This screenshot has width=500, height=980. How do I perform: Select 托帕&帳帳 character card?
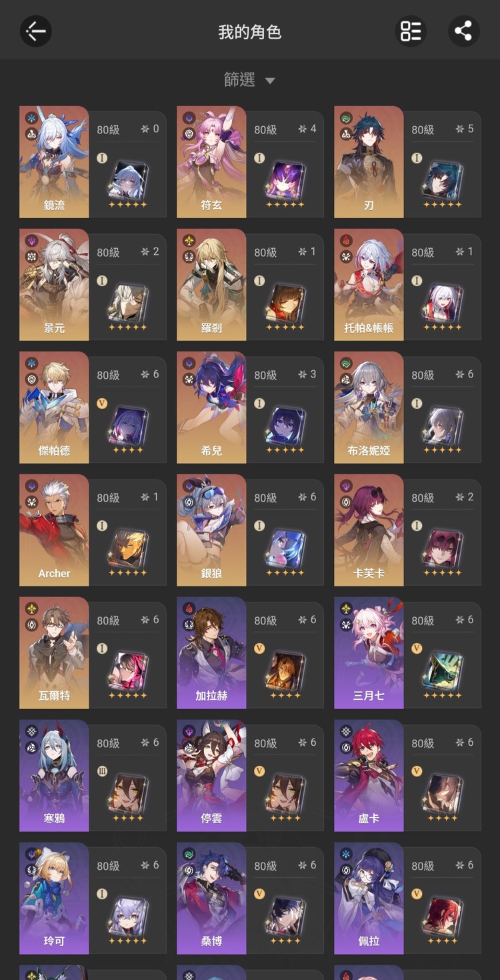(407, 284)
